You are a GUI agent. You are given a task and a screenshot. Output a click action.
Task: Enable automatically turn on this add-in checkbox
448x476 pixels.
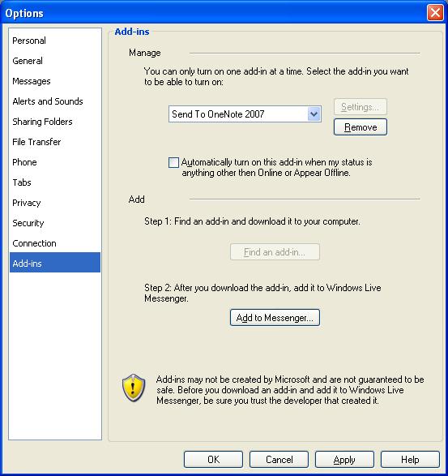tap(173, 162)
